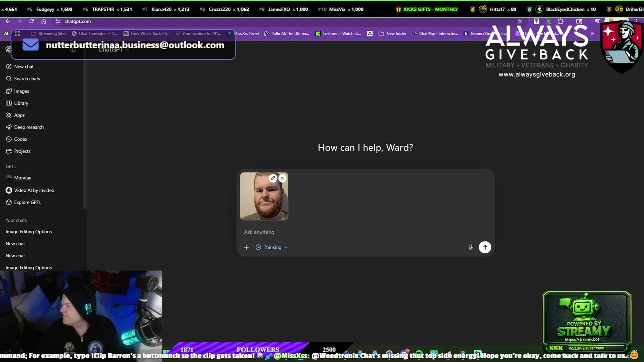Open the Monday GPT

coord(19,178)
